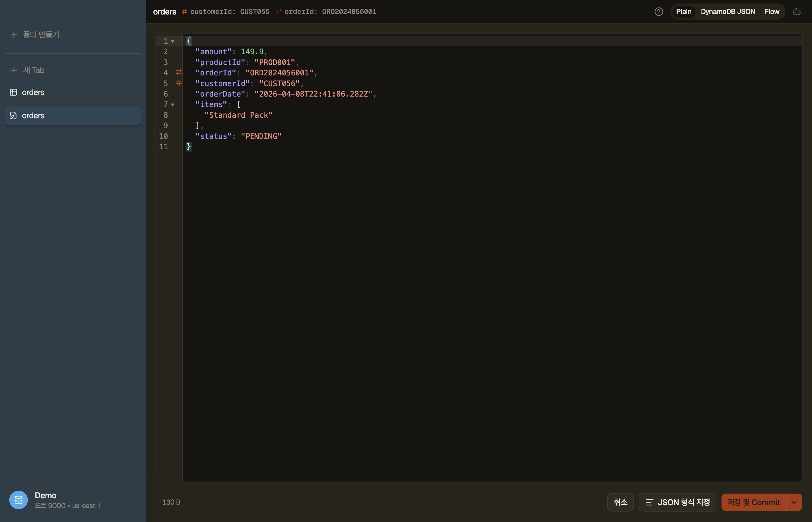
Task: Collapse the items array at line 7
Action: [x=173, y=105]
